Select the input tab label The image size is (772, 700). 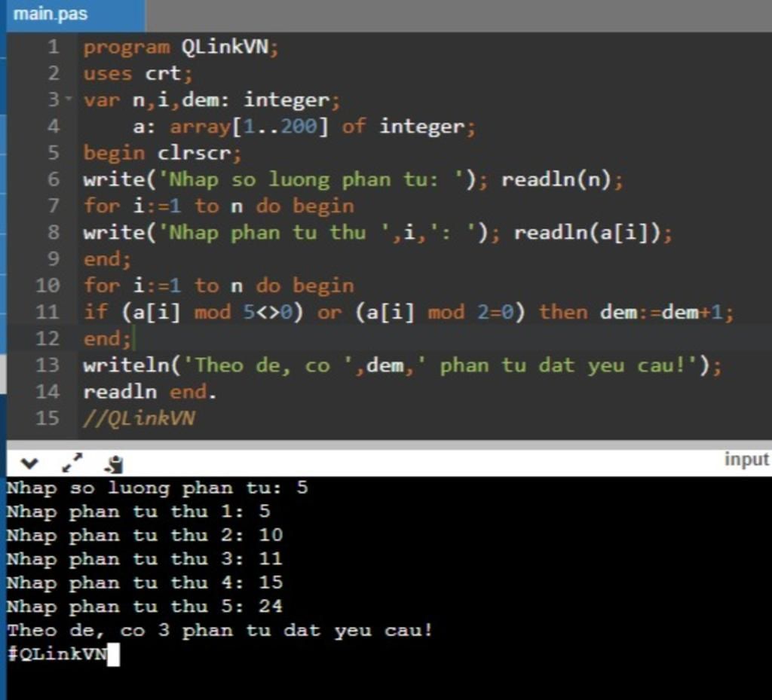point(746,459)
